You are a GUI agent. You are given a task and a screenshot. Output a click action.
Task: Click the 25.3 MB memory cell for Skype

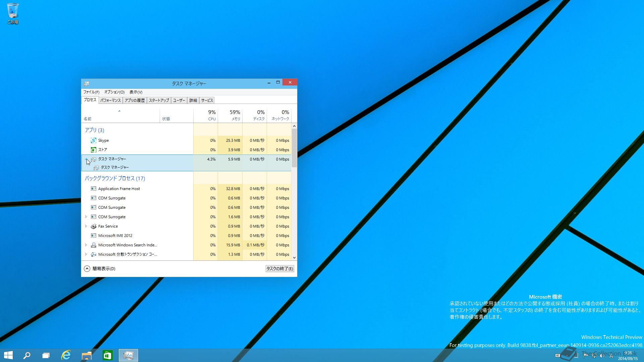[x=230, y=140]
